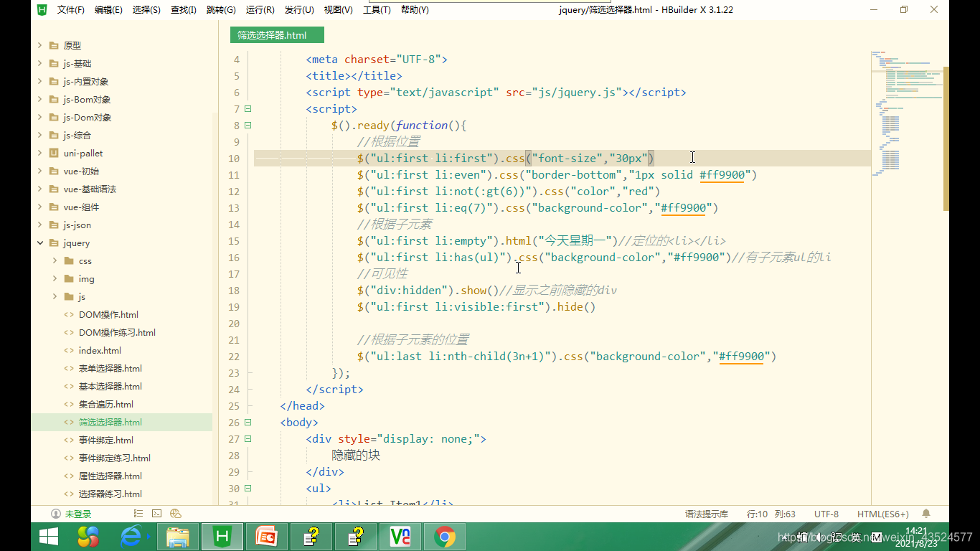Image resolution: width=980 pixels, height=551 pixels.
Task: Change the HTML(ES6+) language mode
Action: point(883,514)
